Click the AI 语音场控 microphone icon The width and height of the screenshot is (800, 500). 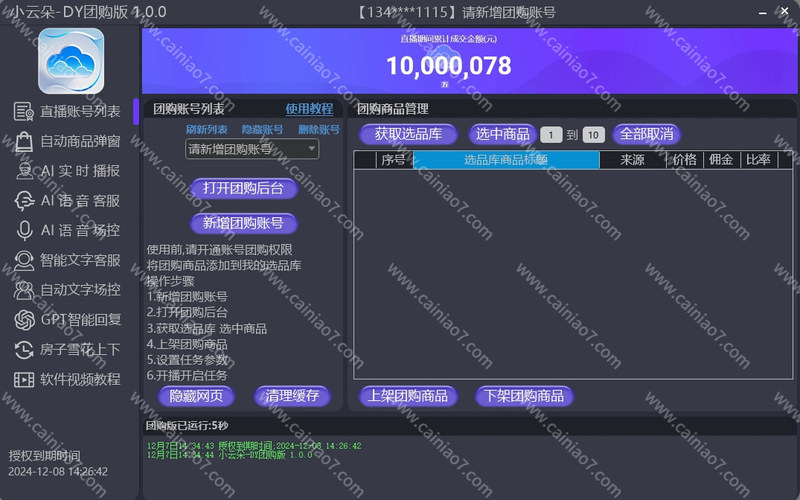tap(24, 230)
